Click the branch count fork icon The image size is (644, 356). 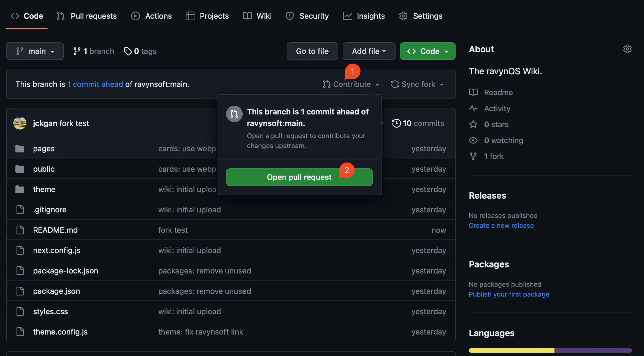77,51
